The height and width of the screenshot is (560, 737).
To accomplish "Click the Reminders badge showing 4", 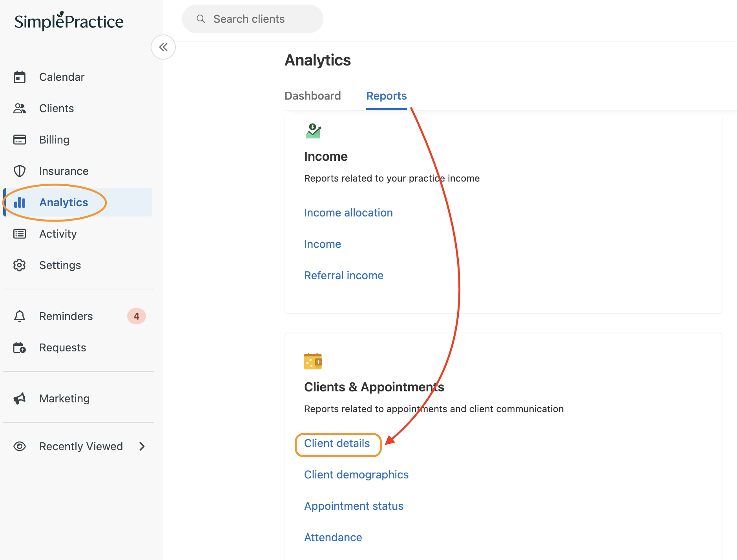I will tap(137, 316).
